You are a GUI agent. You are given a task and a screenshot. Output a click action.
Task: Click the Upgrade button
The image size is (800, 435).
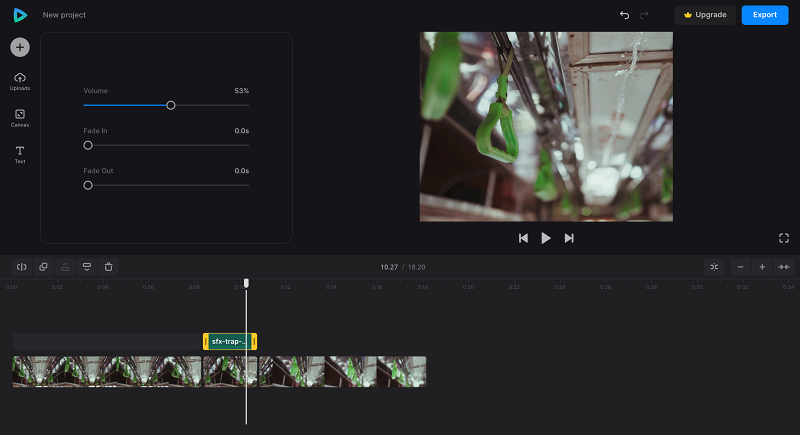pyautogui.click(x=705, y=15)
